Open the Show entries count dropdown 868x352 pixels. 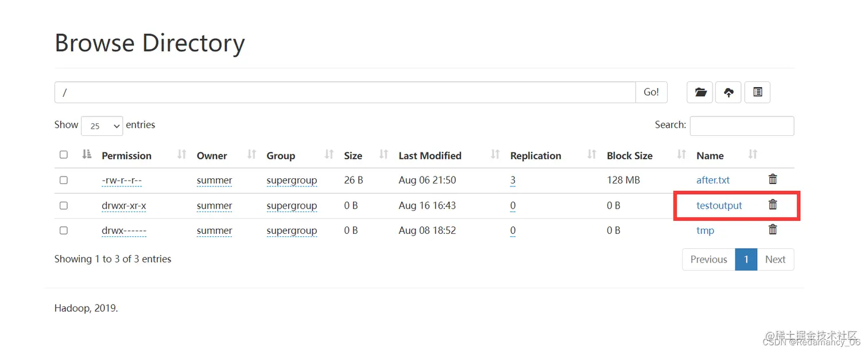(x=102, y=126)
